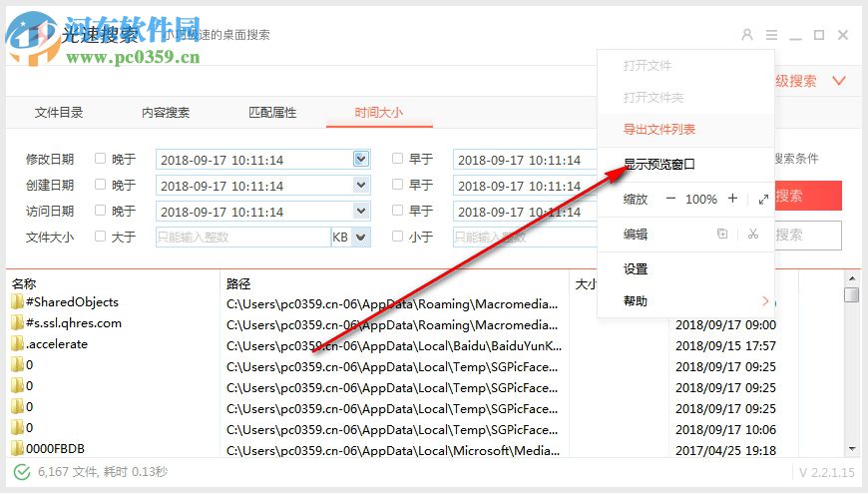
Task: Enable created date earlier-than checkbox
Action: point(397,184)
